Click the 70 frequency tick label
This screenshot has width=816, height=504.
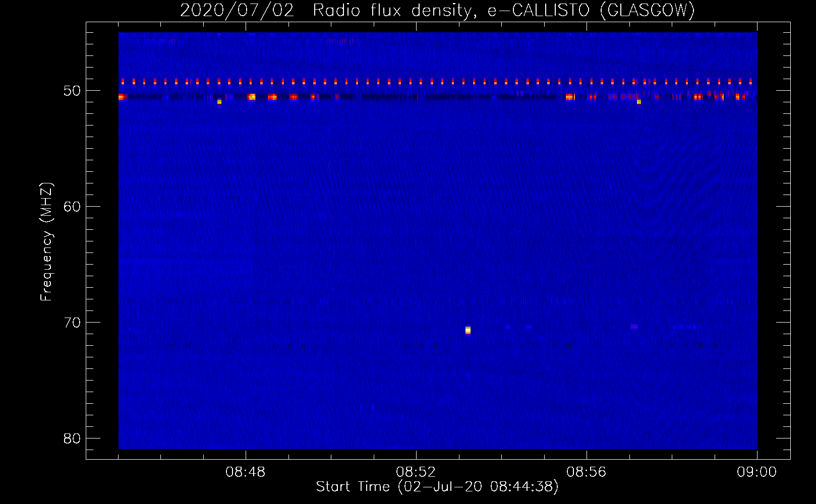[x=72, y=323]
